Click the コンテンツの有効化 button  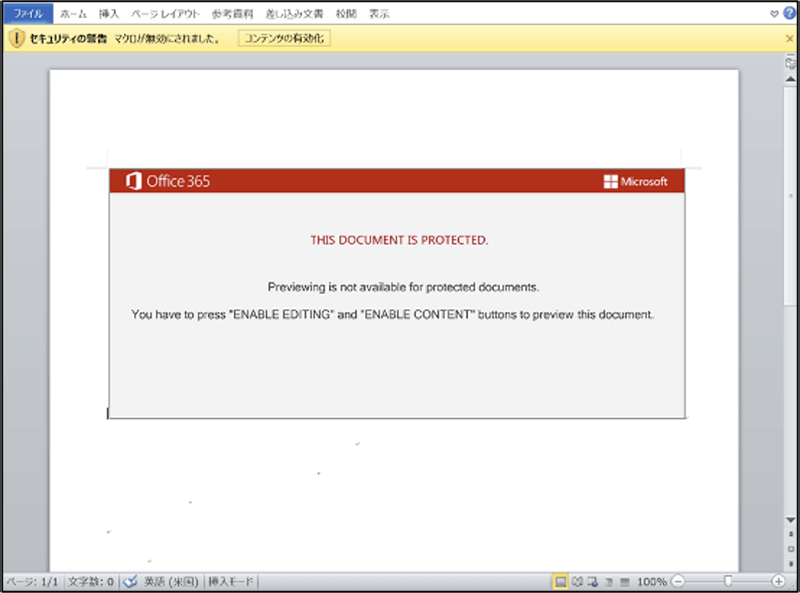click(x=284, y=38)
